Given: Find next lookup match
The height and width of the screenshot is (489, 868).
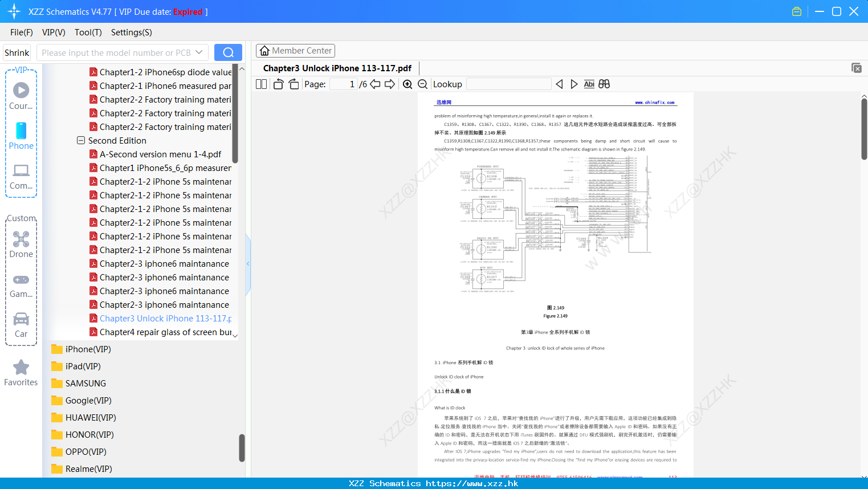Looking at the screenshot, I should coord(574,84).
